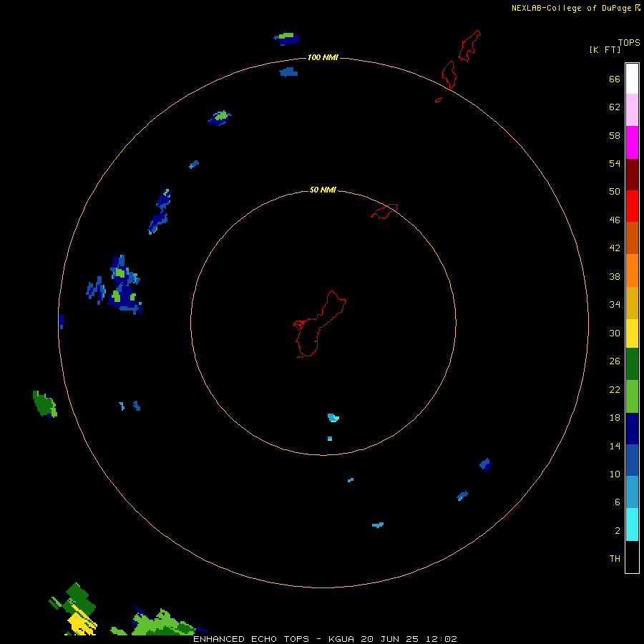Image resolution: width=644 pixels, height=644 pixels.
Task: Click the white 66 kft legend swatch
Action: pos(632,79)
